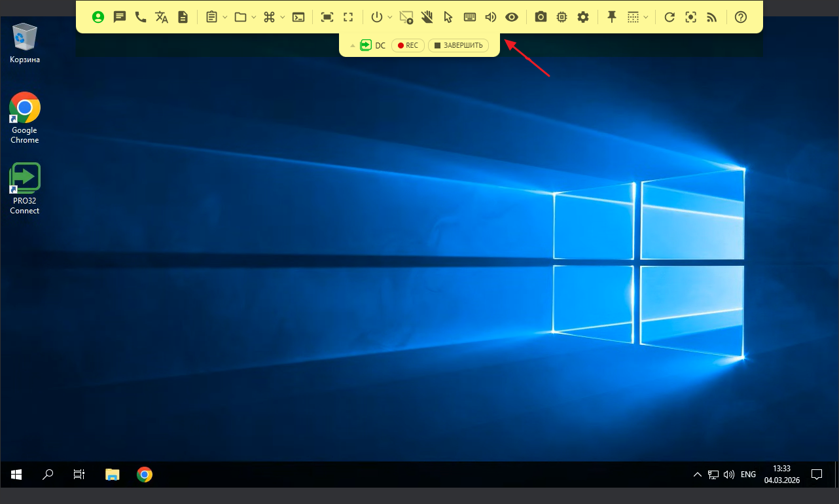839x504 pixels.
Task: Open the terminal console icon
Action: 298,17
